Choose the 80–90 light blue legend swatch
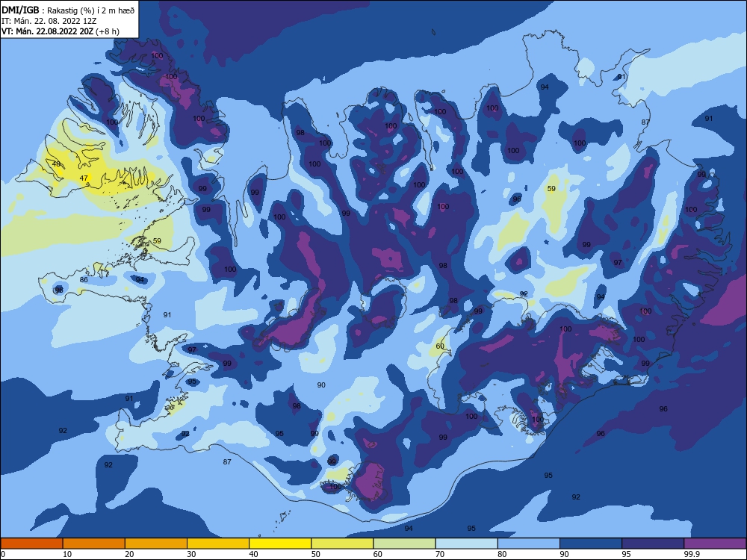 tap(529, 544)
